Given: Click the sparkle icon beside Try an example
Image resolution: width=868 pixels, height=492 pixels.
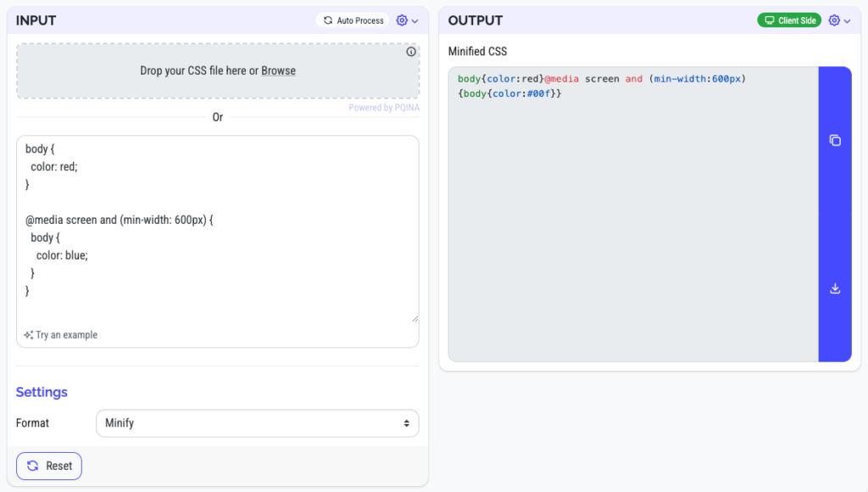Looking at the screenshot, I should point(28,335).
